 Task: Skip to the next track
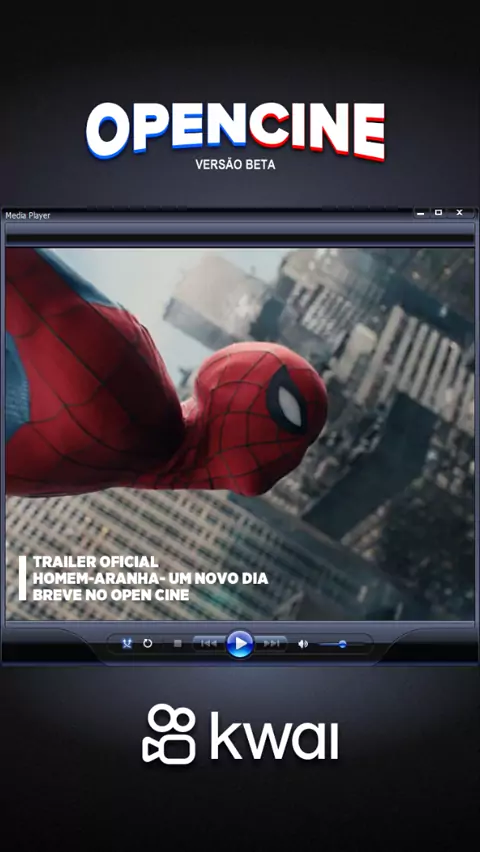[x=271, y=643]
